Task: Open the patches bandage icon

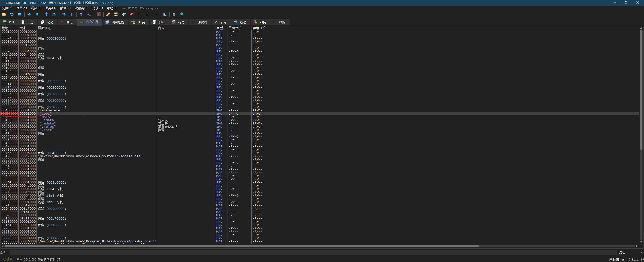Action: point(108,14)
